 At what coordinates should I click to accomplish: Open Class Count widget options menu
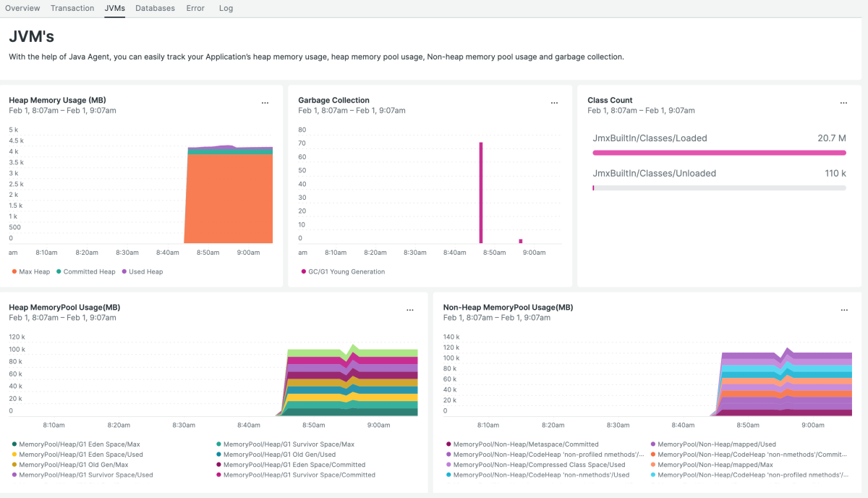843,103
